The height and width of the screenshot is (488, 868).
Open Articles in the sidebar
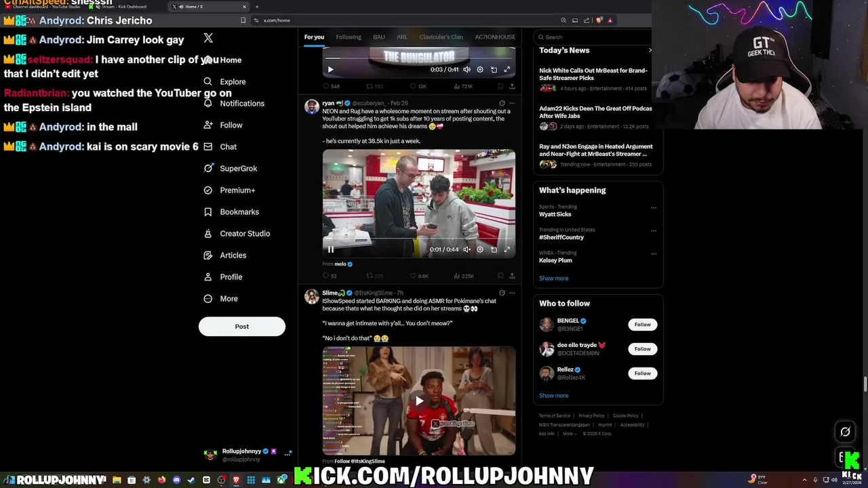coord(224,255)
